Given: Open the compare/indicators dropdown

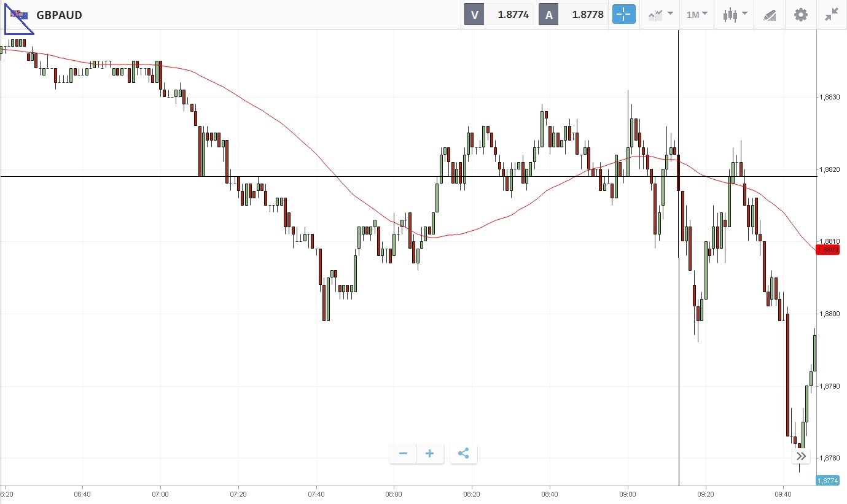Looking at the screenshot, I should pos(660,15).
